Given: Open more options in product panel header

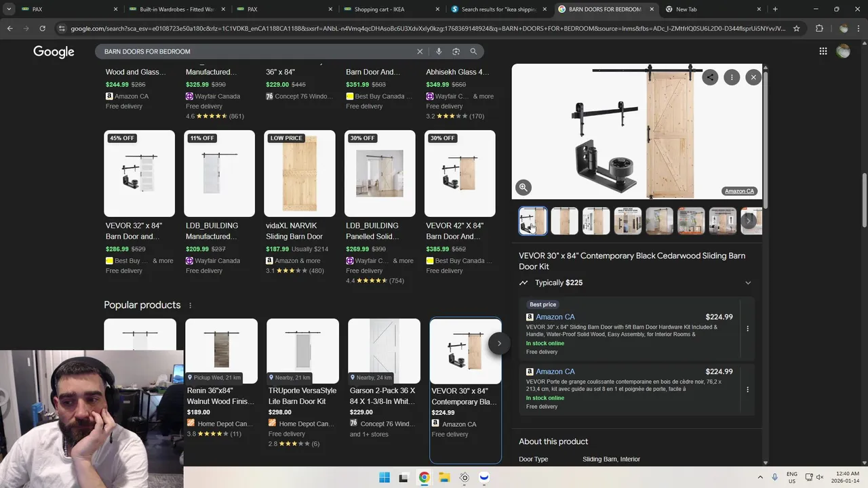Looking at the screenshot, I should (x=732, y=77).
